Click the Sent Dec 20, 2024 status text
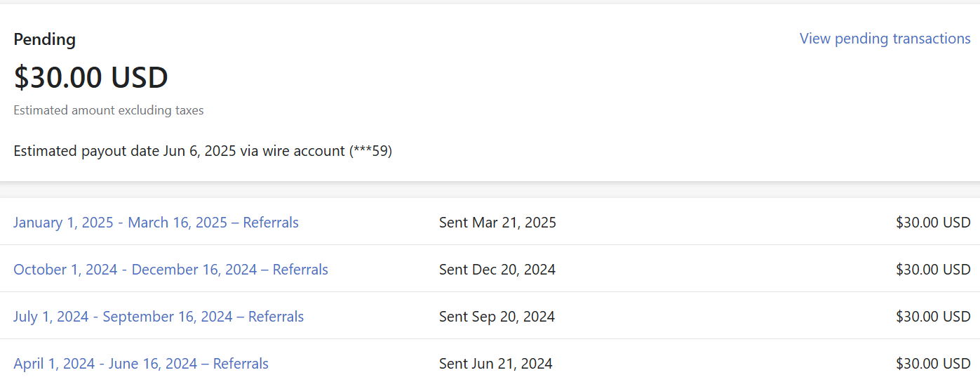980x382 pixels. [x=497, y=270]
